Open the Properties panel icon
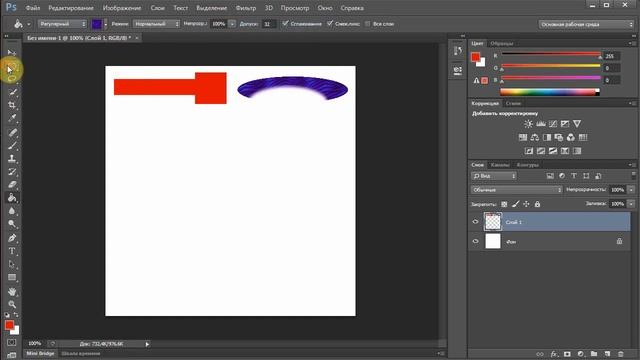The width and height of the screenshot is (640, 360). click(x=458, y=70)
